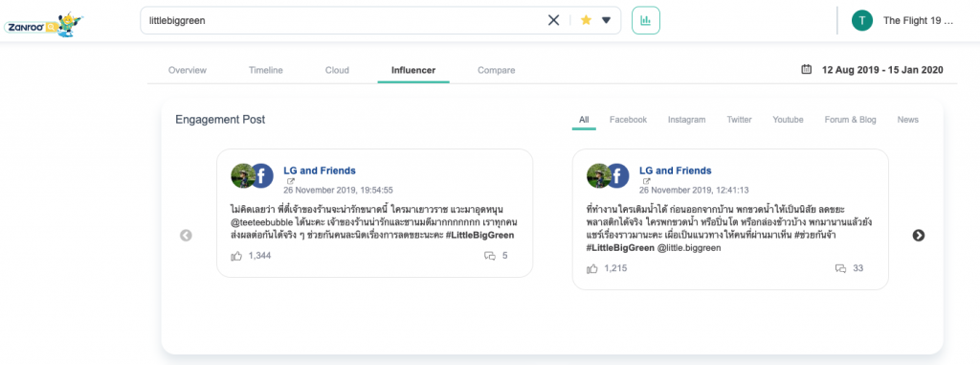Open the 12 Aug 2019 - 15 Jan 2020 date range
Image resolution: width=980 pixels, height=365 pixels.
tap(882, 70)
